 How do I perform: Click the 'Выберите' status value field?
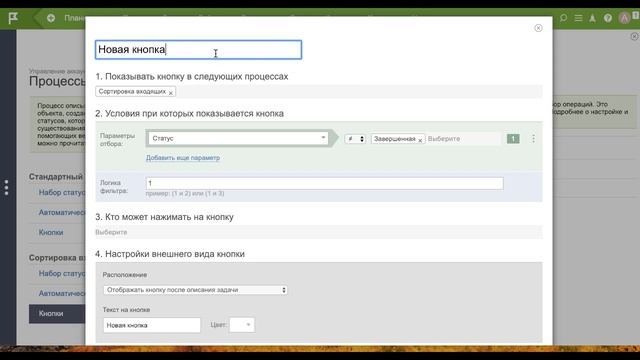click(x=463, y=139)
